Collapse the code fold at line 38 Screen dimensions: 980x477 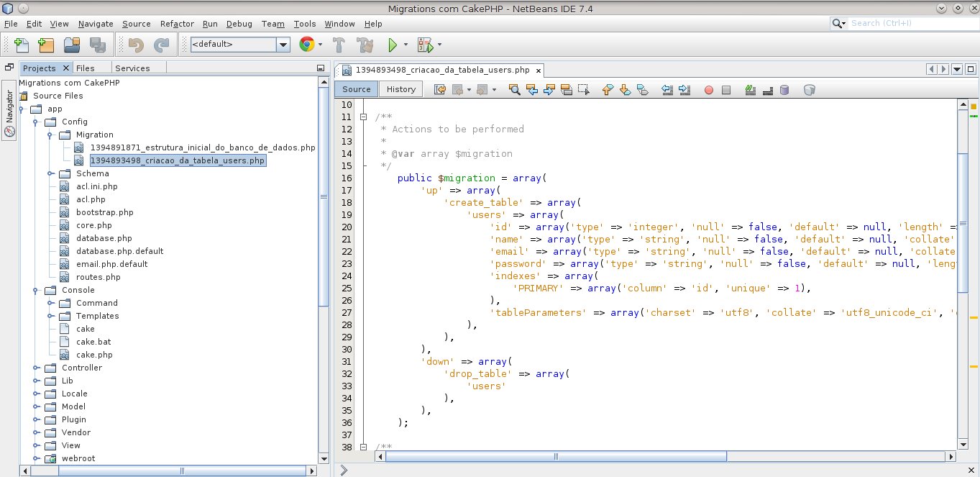click(364, 448)
